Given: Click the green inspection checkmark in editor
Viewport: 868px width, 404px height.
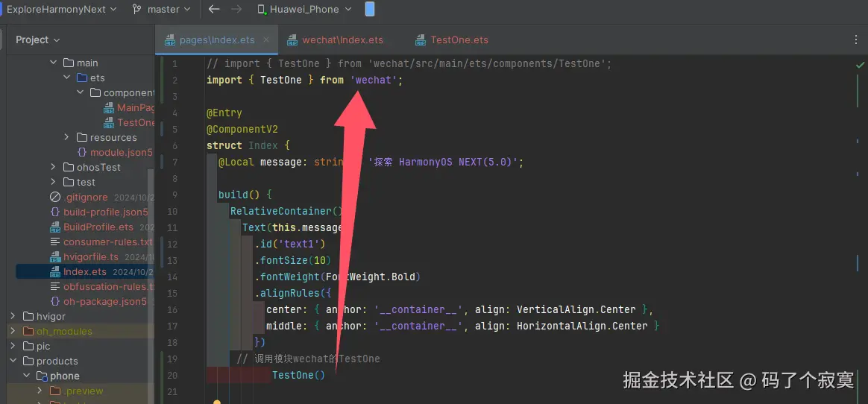Looking at the screenshot, I should click(x=861, y=65).
